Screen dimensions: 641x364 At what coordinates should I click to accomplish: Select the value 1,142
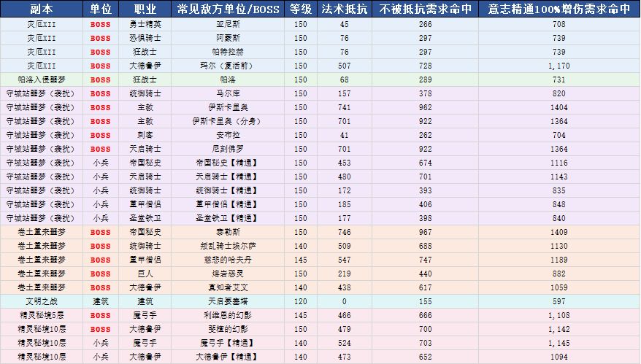point(559,329)
